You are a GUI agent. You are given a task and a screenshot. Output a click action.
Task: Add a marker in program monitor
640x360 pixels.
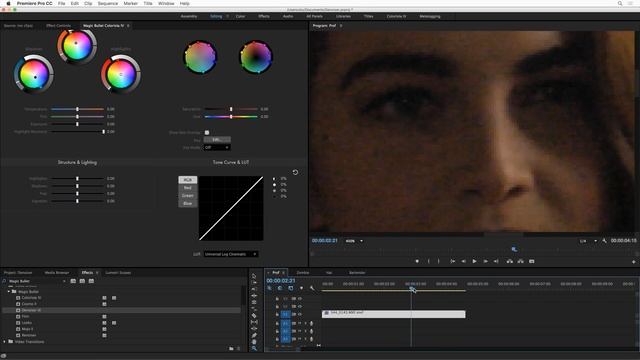click(417, 261)
